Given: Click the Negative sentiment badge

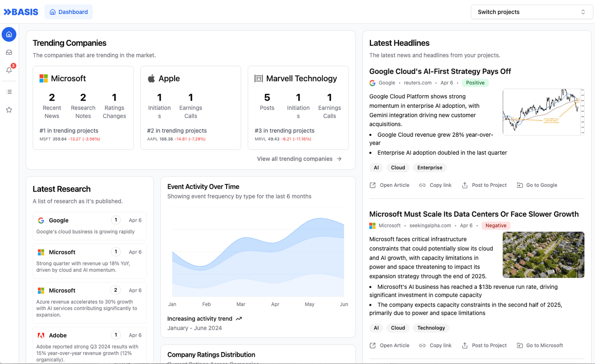Looking at the screenshot, I should 496,226.
